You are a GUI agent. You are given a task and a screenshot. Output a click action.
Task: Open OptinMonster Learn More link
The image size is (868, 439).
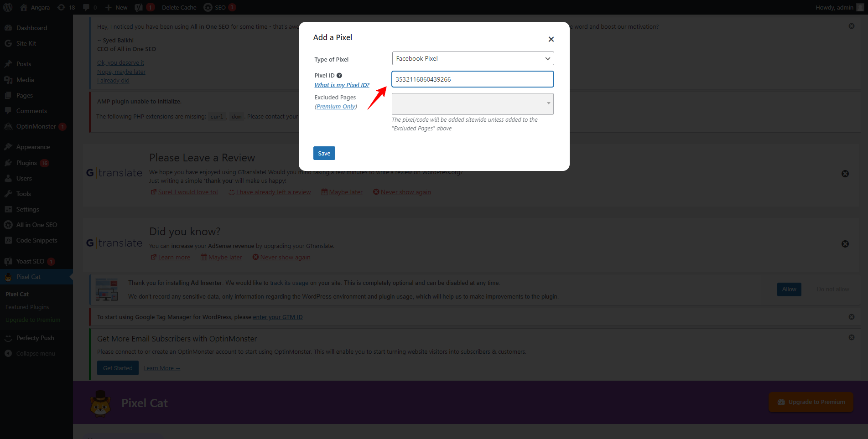[x=162, y=368]
